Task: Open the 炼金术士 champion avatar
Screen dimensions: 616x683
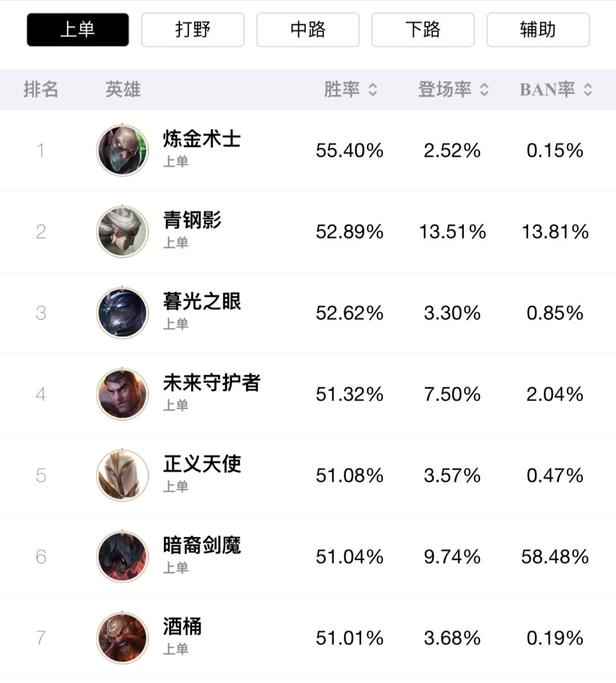Action: pos(123,151)
